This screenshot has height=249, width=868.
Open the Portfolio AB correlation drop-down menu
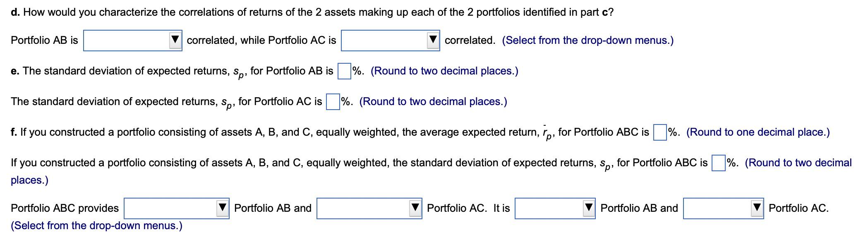132,40
